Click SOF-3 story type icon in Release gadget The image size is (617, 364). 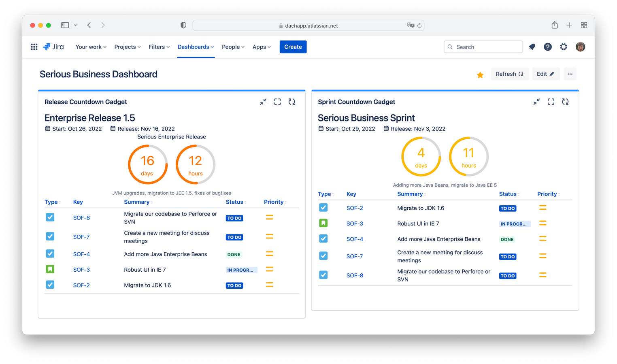click(50, 269)
